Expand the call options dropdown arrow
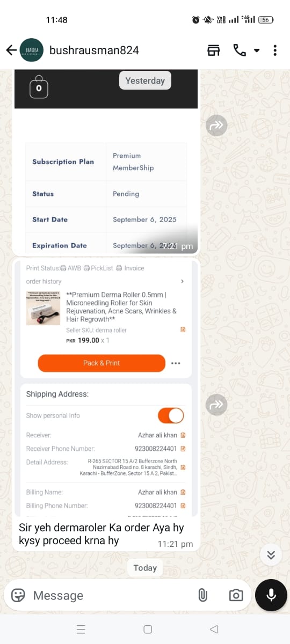This screenshot has height=644, width=290. pyautogui.click(x=257, y=51)
